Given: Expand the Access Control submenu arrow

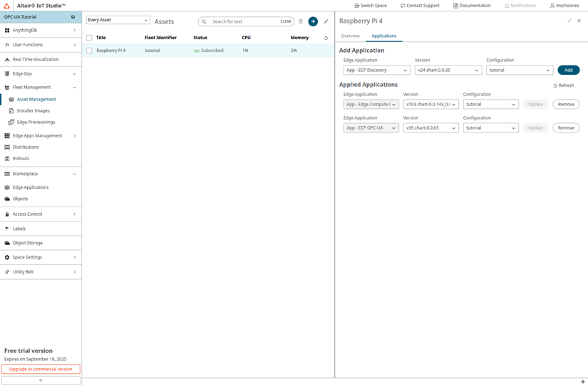Looking at the screenshot, I should click(75, 214).
